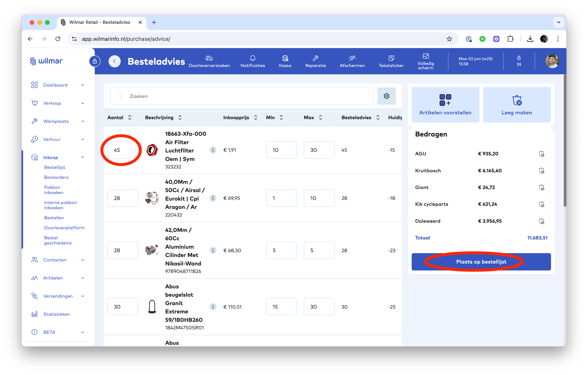Open Backorders under Inkoop

coord(56,177)
